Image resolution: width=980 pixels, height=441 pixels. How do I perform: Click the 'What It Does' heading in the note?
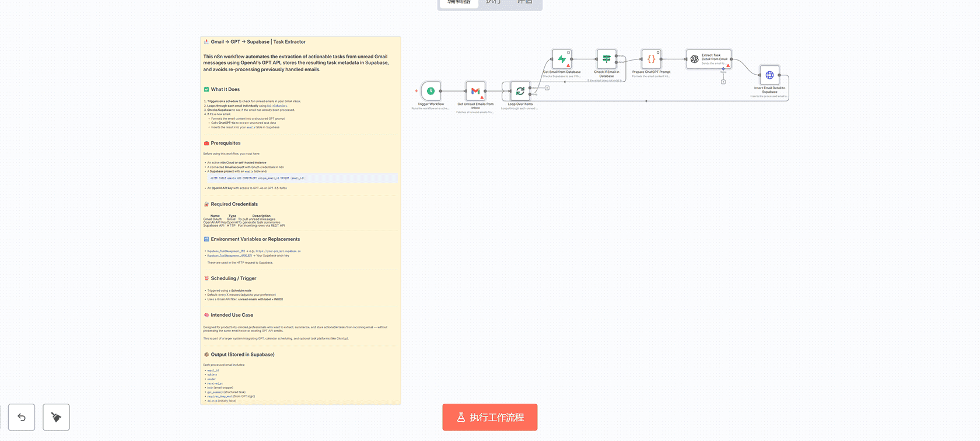(225, 89)
